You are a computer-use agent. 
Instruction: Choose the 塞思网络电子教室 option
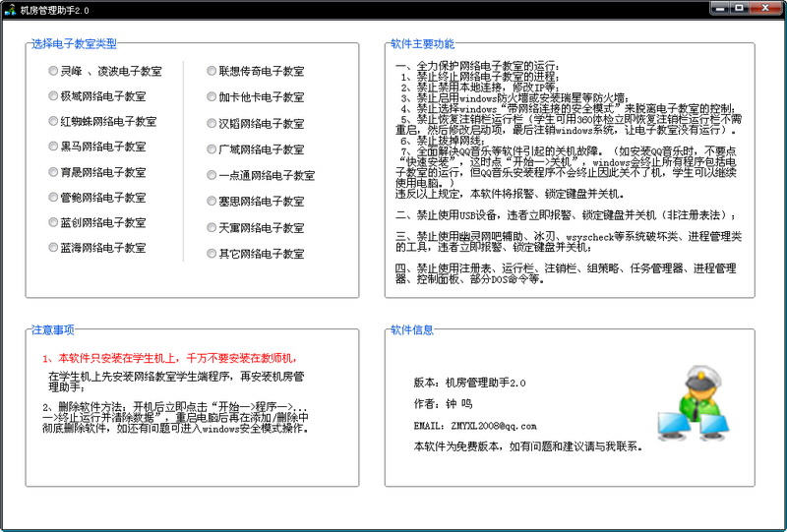click(212, 202)
